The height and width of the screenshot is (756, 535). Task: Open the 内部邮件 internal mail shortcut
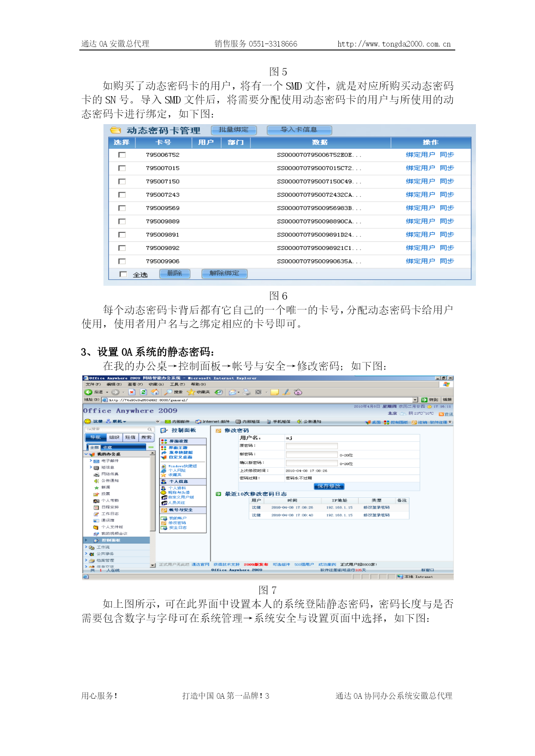[x=178, y=422]
